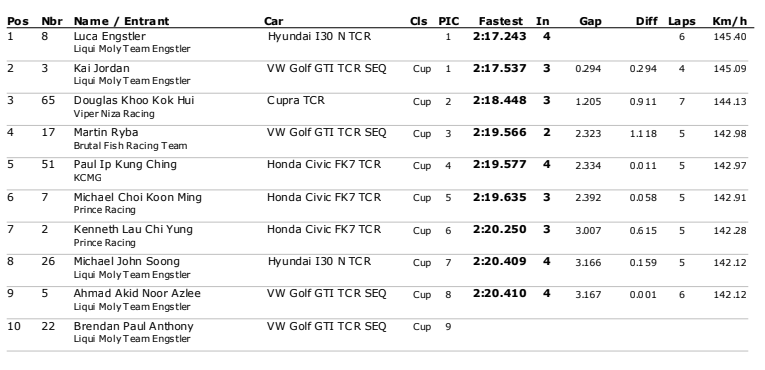Click the Pos column header

coord(18,21)
